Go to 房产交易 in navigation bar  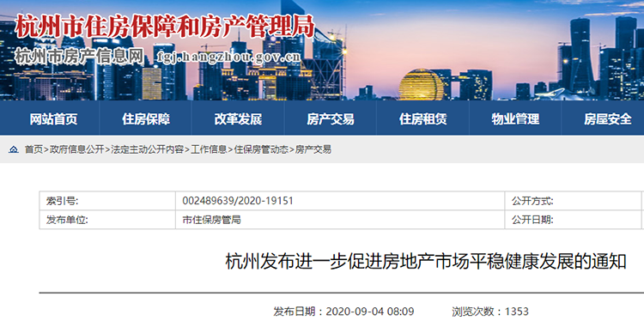point(331,119)
